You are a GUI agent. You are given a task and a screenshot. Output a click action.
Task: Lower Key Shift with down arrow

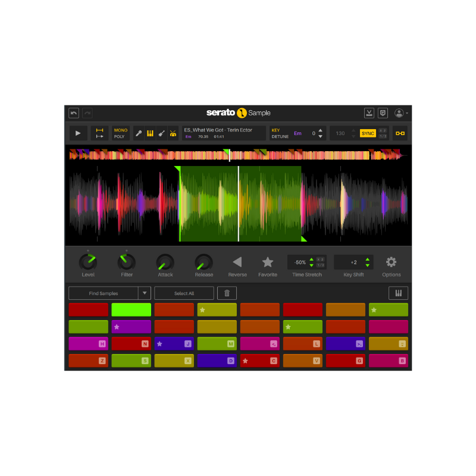368,265
